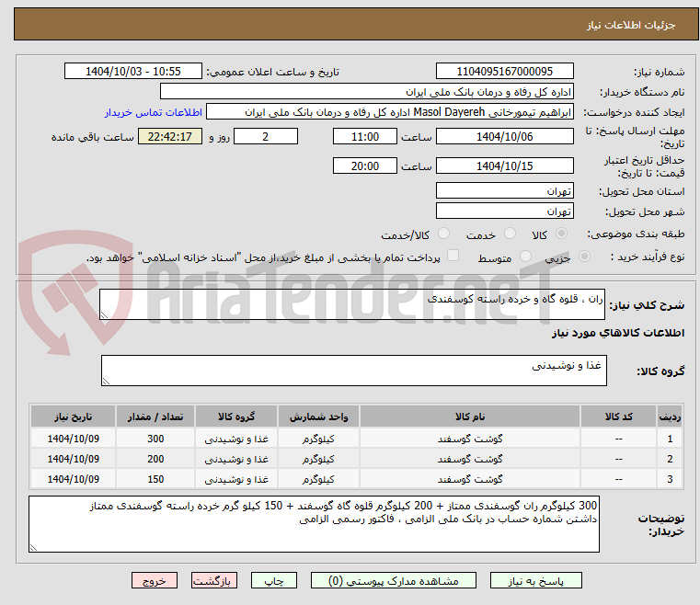Screen dimensions: 700x605
Task: Click the requester field ابراهیم تیمورخانی
Action: point(390,112)
